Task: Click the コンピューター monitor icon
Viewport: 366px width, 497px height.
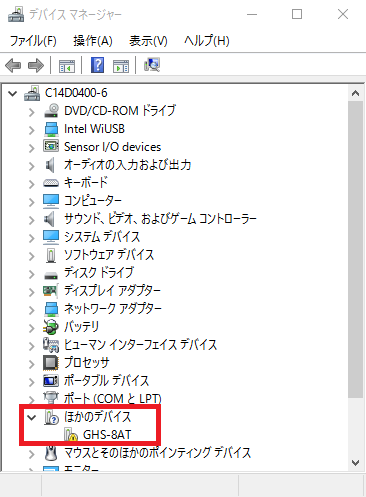Action: [51, 201]
